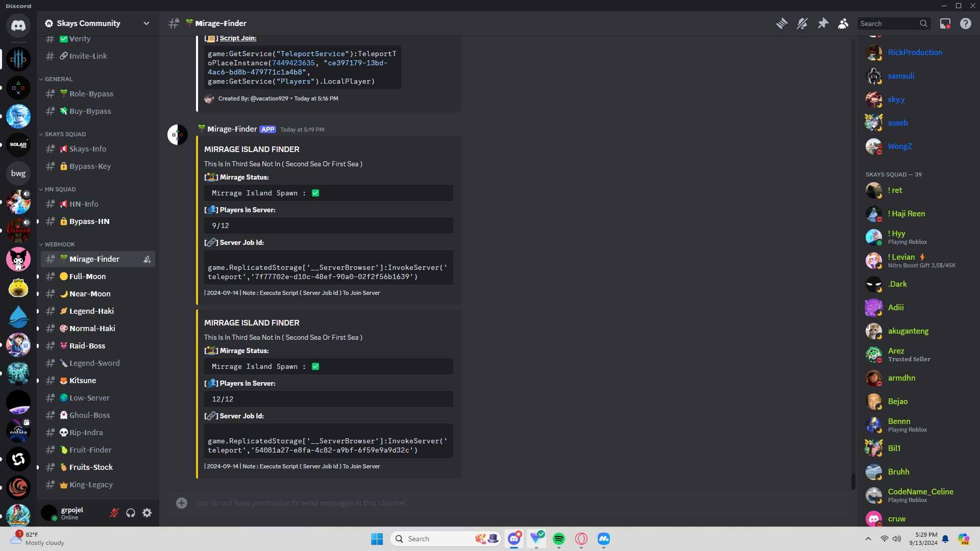Toggle member list visibility
This screenshot has height=551, width=980.
coord(843,23)
